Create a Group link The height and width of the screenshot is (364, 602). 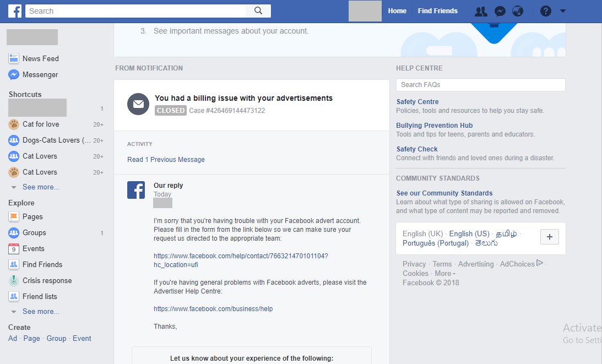(x=56, y=338)
